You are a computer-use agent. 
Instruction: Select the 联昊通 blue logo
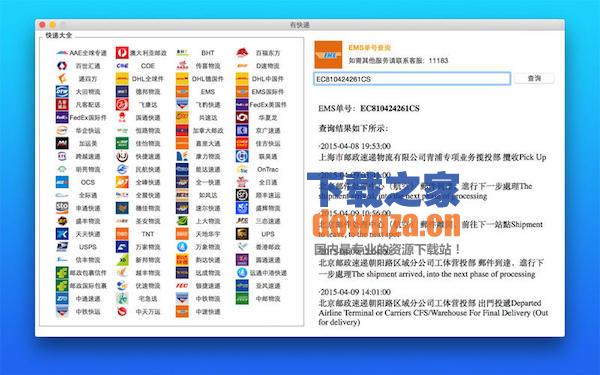pyautogui.click(x=242, y=157)
